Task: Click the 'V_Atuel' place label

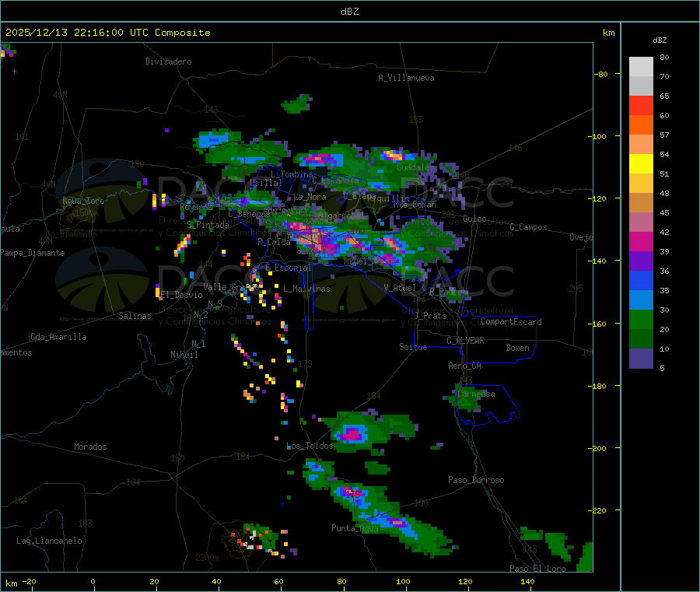Action: click(x=400, y=288)
